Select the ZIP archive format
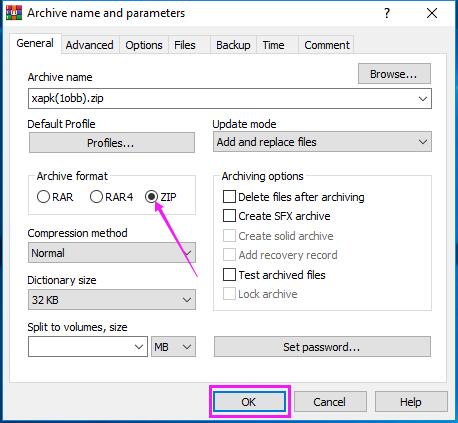Image resolution: width=458 pixels, height=423 pixels. coord(151,197)
